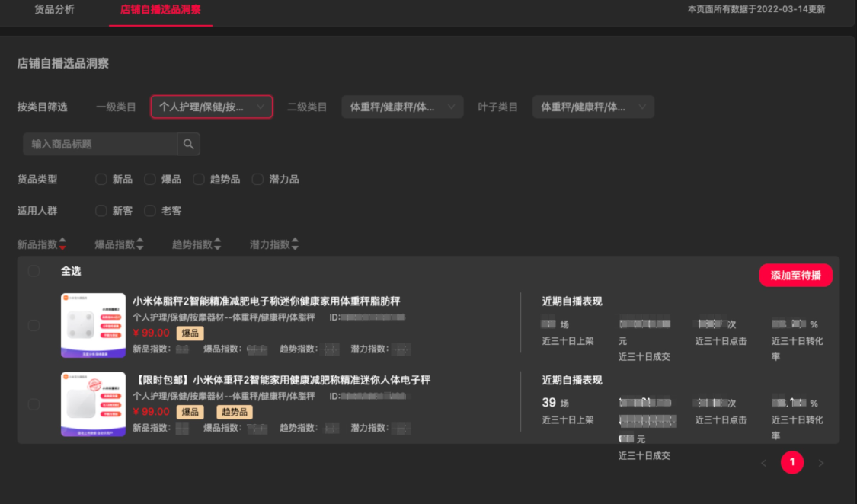Go to next page arrow
The width and height of the screenshot is (857, 504).
(x=821, y=463)
